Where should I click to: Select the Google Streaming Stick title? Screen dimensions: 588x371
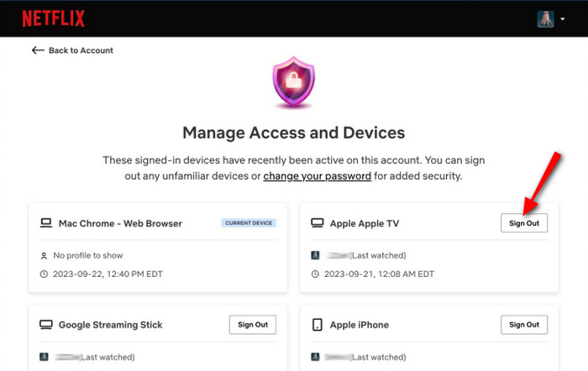pyautogui.click(x=111, y=325)
